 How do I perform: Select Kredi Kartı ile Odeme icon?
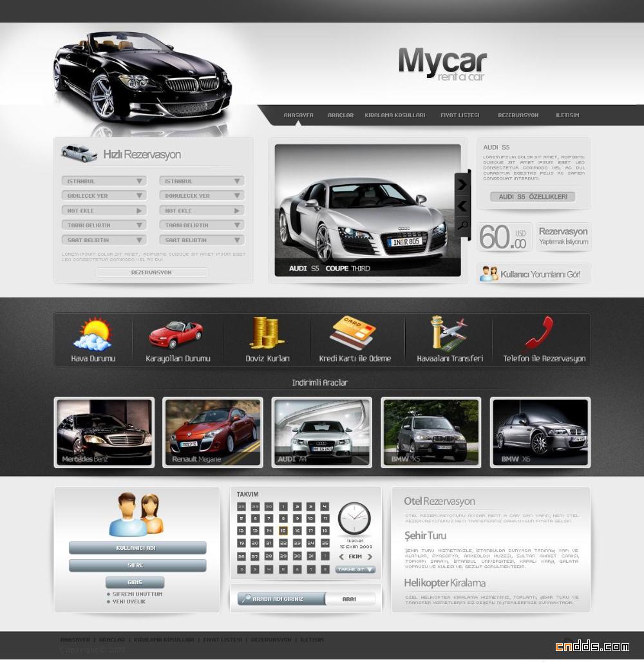pos(353,333)
